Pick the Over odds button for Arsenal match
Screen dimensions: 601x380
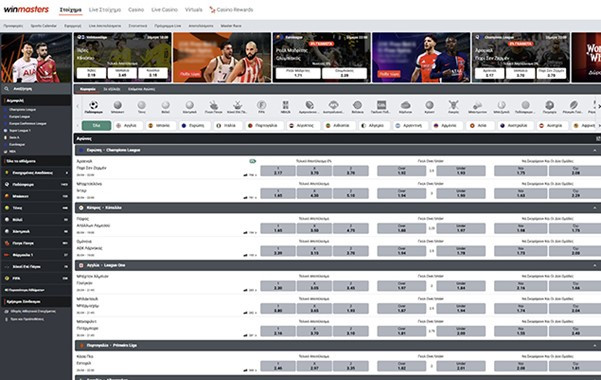click(x=401, y=171)
